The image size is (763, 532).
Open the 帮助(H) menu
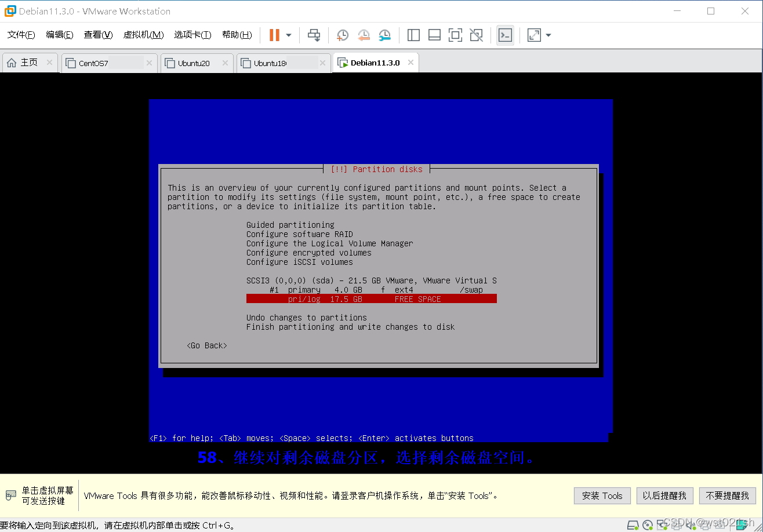pyautogui.click(x=237, y=35)
